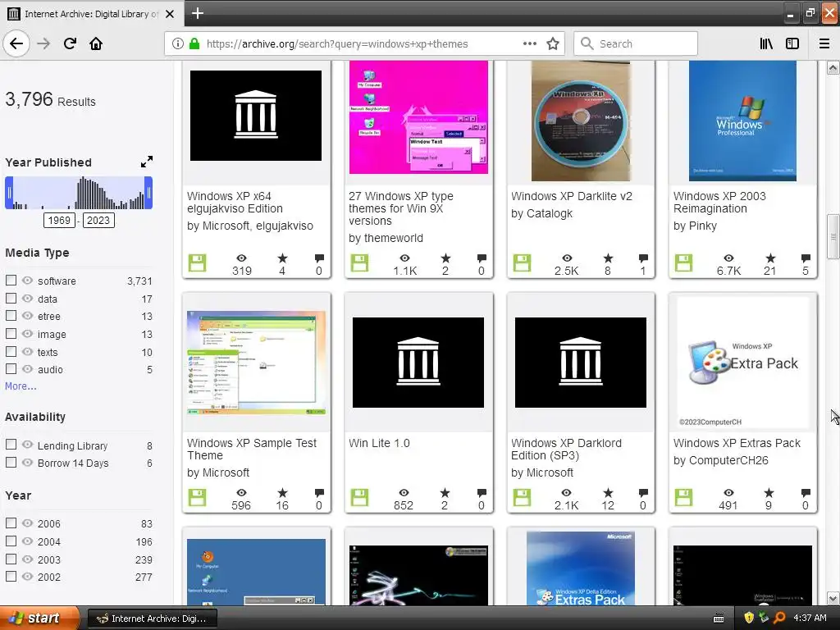Screen dimensions: 840x630
Task: Click the green padlock security icon
Action: (x=194, y=43)
